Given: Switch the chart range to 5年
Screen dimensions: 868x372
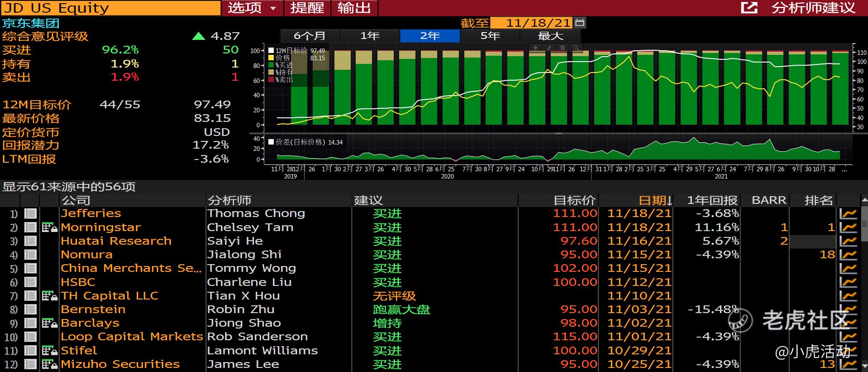Looking at the screenshot, I should click(490, 36).
